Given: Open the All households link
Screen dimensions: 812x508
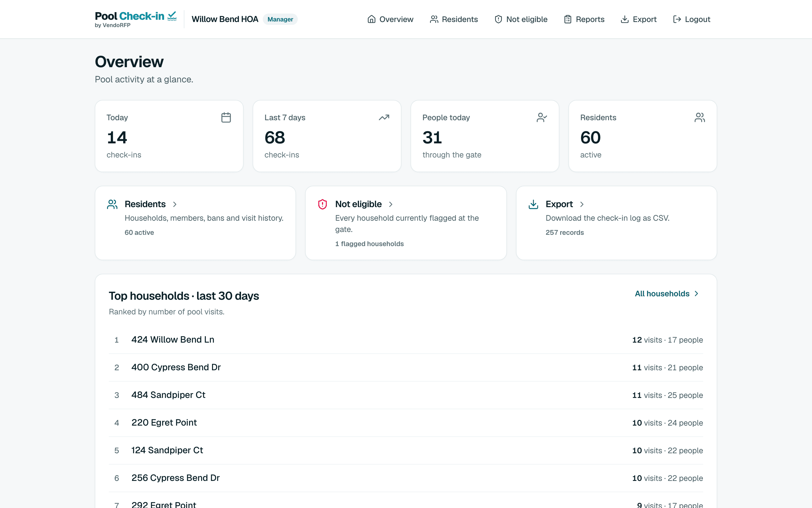Looking at the screenshot, I should (x=667, y=294).
